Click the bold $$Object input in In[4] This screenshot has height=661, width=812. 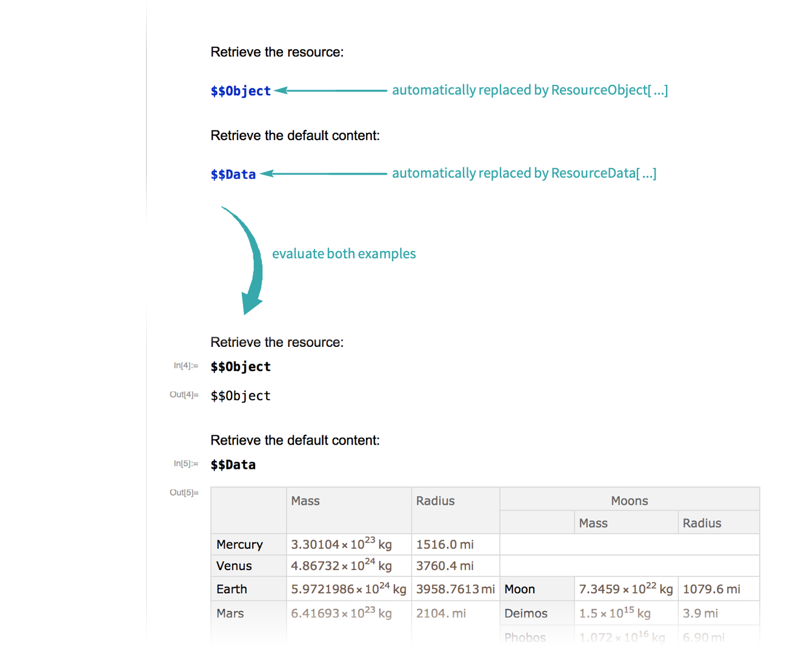click(241, 367)
